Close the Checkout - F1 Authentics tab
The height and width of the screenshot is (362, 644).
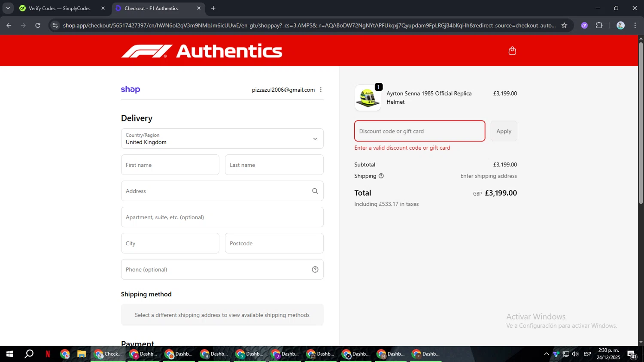pos(199,8)
